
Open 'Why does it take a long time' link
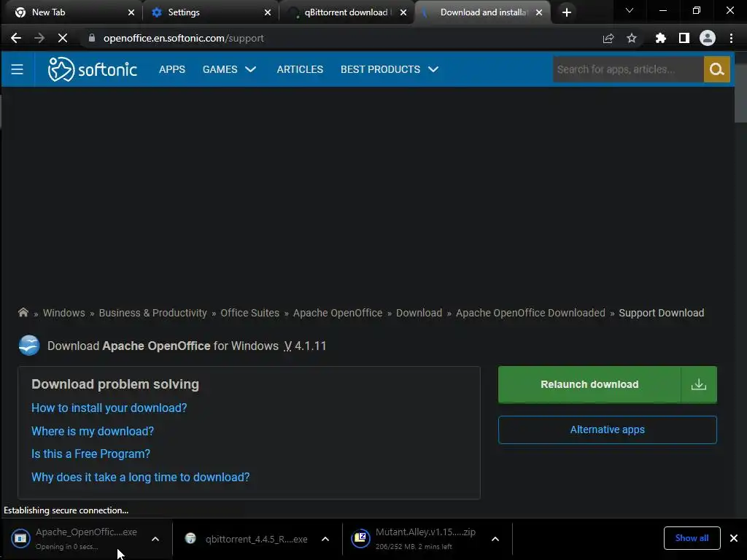coord(141,477)
